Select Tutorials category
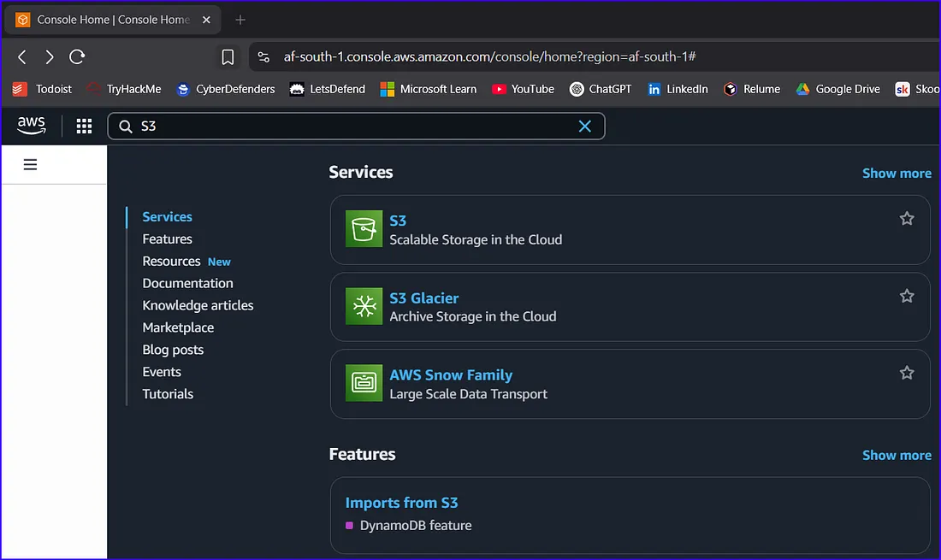Viewport: 941px width, 560px height. point(168,394)
